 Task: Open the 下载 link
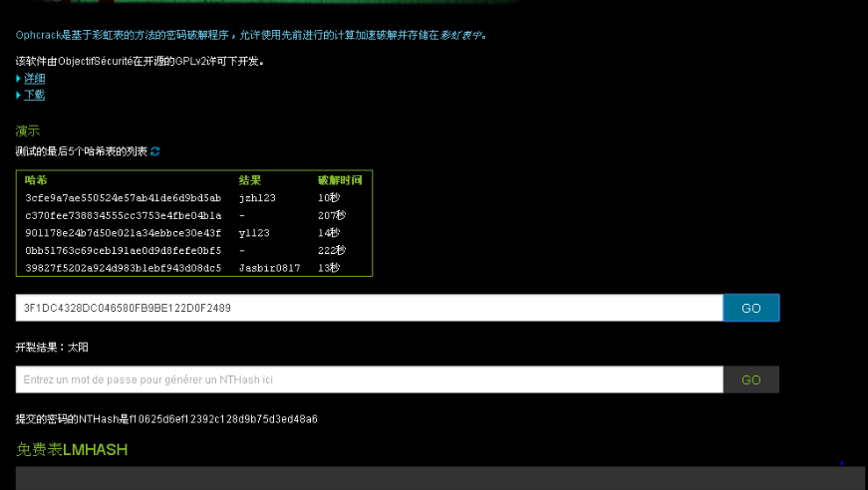pos(34,96)
